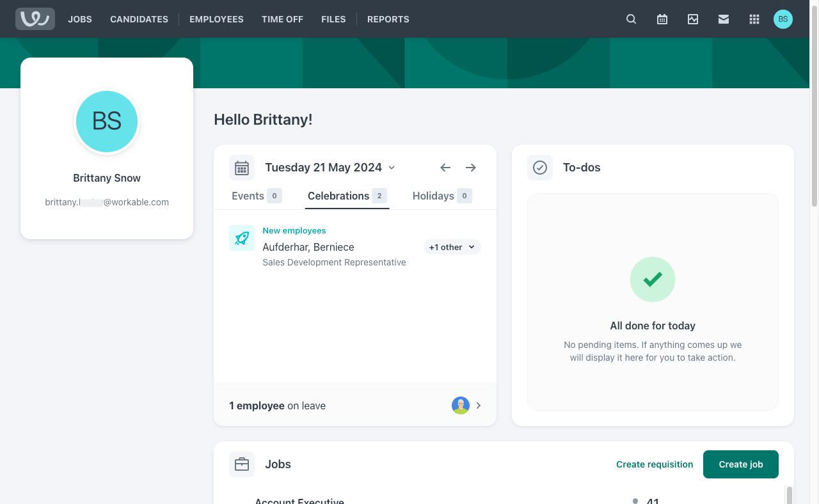819x504 pixels.
Task: Open the Jobs menu item
Action: [x=80, y=19]
